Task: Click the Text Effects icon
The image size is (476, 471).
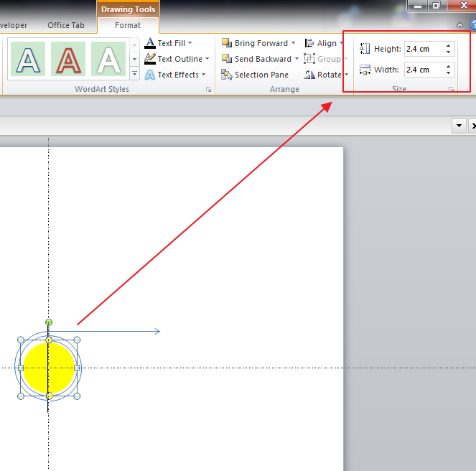Action: pos(150,75)
